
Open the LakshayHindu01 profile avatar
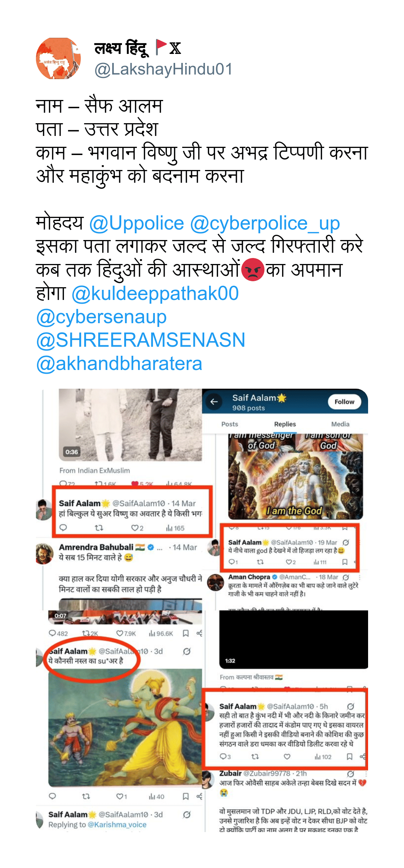(x=58, y=58)
